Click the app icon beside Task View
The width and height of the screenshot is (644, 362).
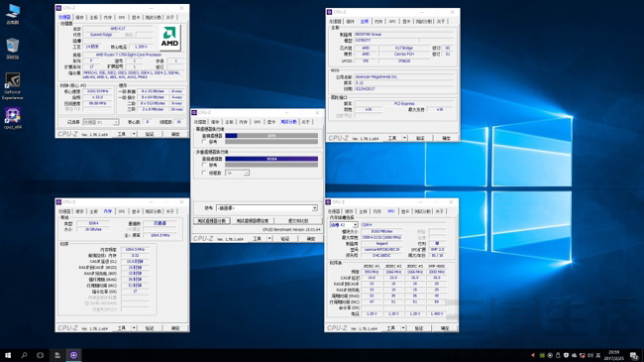pyautogui.click(x=57, y=355)
